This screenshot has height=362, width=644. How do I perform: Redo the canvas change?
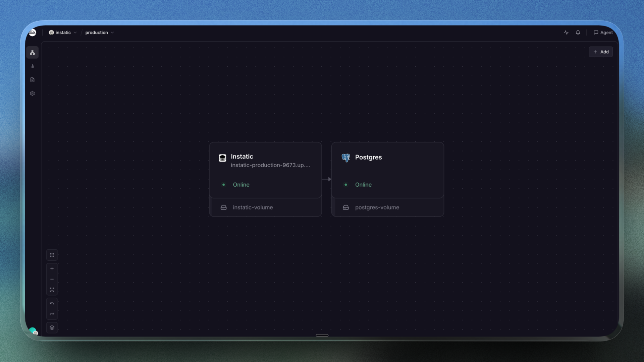(52, 314)
